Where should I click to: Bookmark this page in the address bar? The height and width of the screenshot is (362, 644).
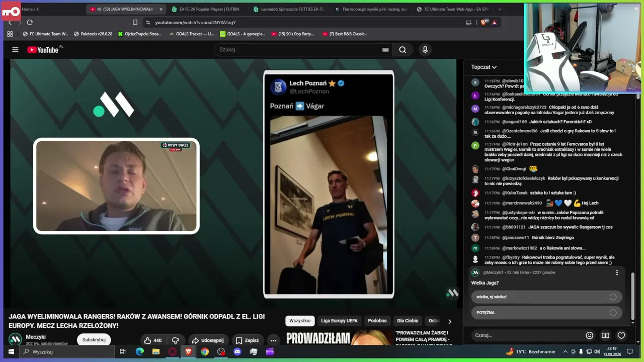135,22
